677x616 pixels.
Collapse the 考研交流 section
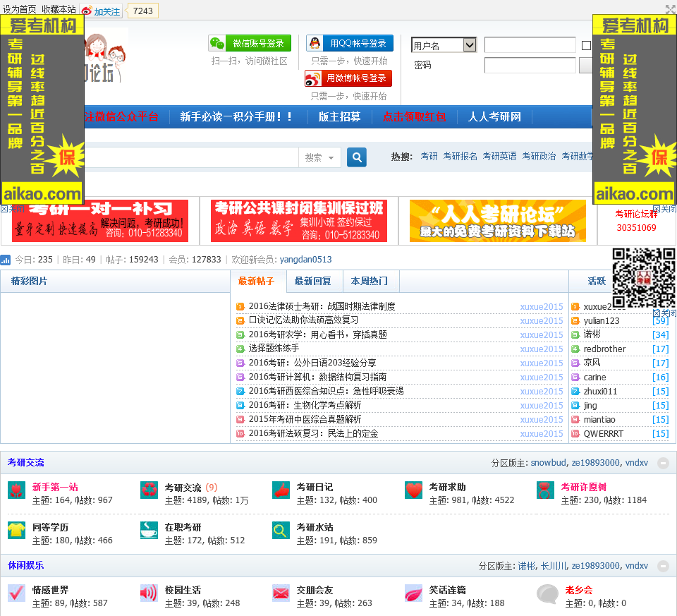[x=663, y=463]
